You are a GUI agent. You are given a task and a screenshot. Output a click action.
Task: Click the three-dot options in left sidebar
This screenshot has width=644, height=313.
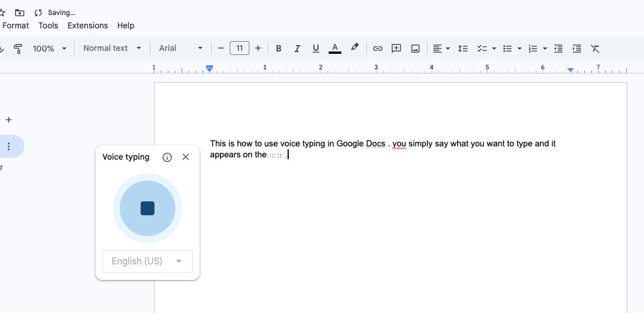(x=9, y=146)
